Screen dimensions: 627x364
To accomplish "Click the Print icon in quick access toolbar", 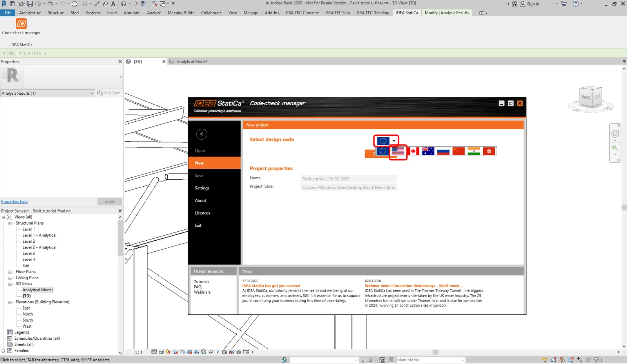I will pyautogui.click(x=74, y=4).
